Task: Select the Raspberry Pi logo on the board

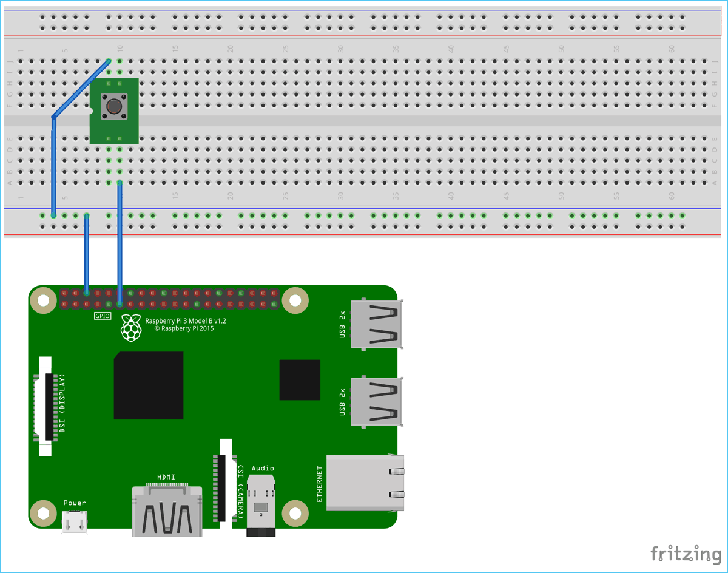Action: click(x=131, y=328)
